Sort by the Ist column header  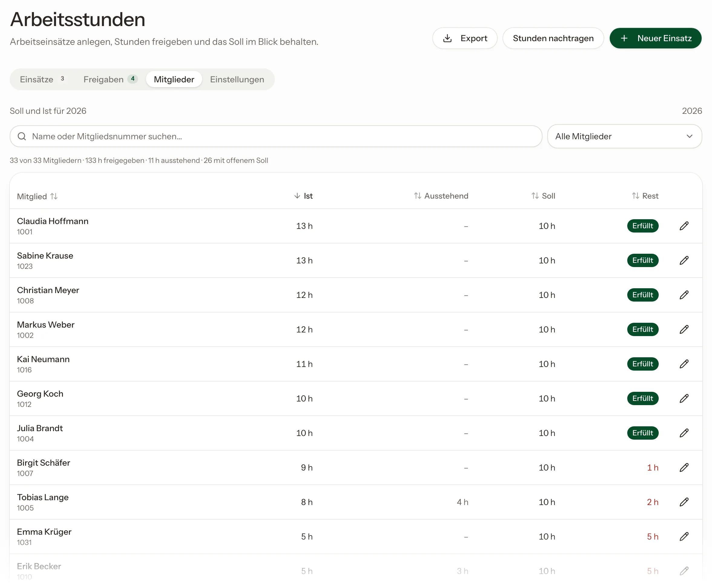point(303,196)
